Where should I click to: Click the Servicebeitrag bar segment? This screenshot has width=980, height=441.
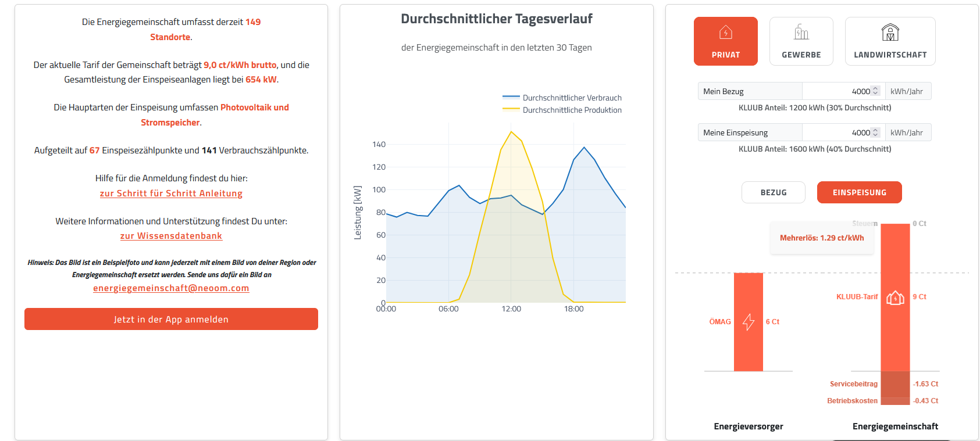coord(895,383)
